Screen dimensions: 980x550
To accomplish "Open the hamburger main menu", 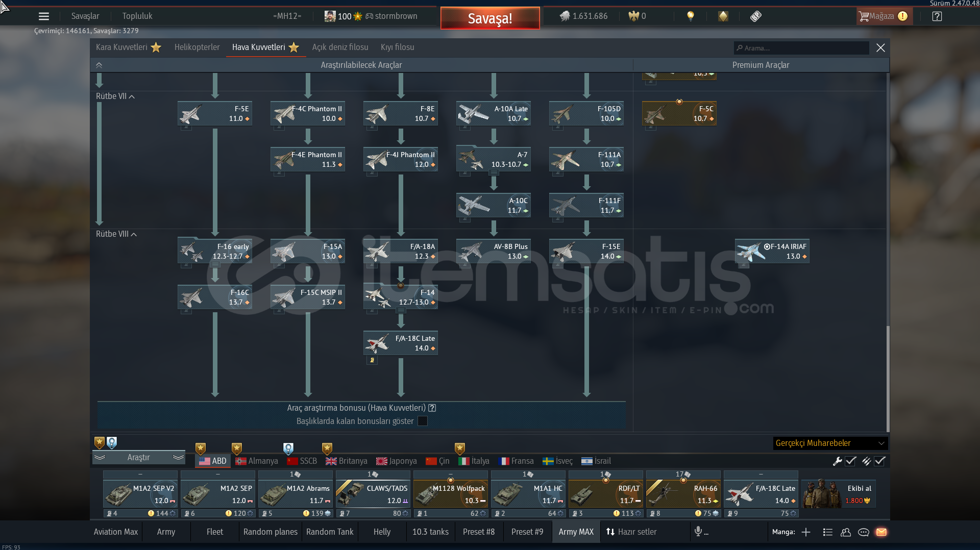I will (x=44, y=16).
